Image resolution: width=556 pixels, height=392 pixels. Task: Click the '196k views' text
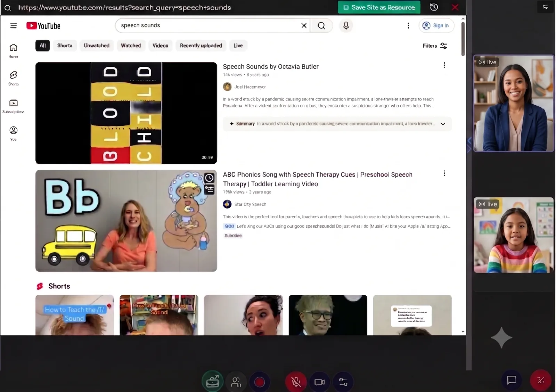point(234,192)
